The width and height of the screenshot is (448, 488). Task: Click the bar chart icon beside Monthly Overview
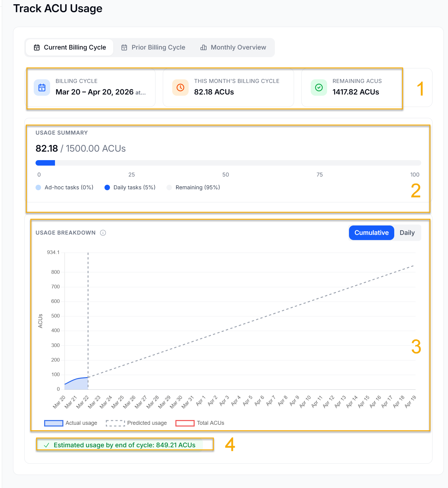pos(203,47)
